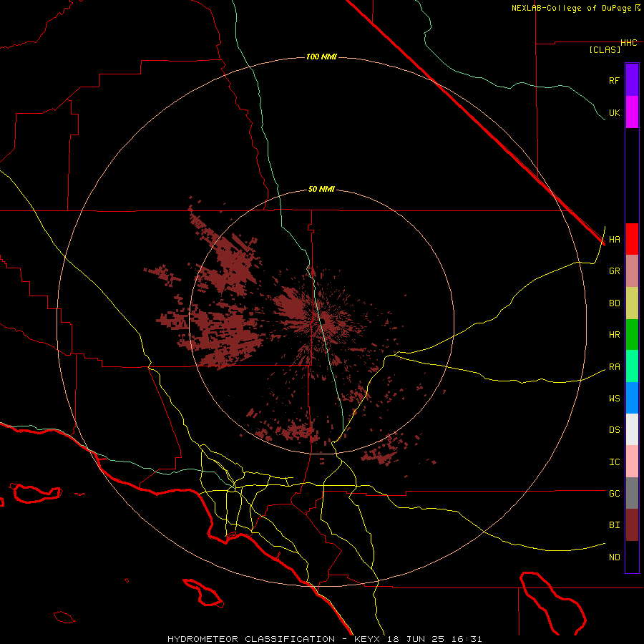Image resolution: width=644 pixels, height=644 pixels.
Task: Select the "BI" legend label
Action: (x=614, y=525)
